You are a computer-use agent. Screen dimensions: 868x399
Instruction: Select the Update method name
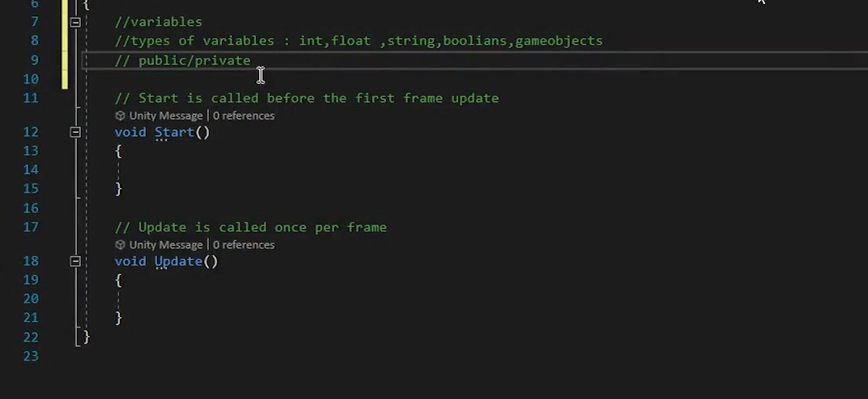178,261
